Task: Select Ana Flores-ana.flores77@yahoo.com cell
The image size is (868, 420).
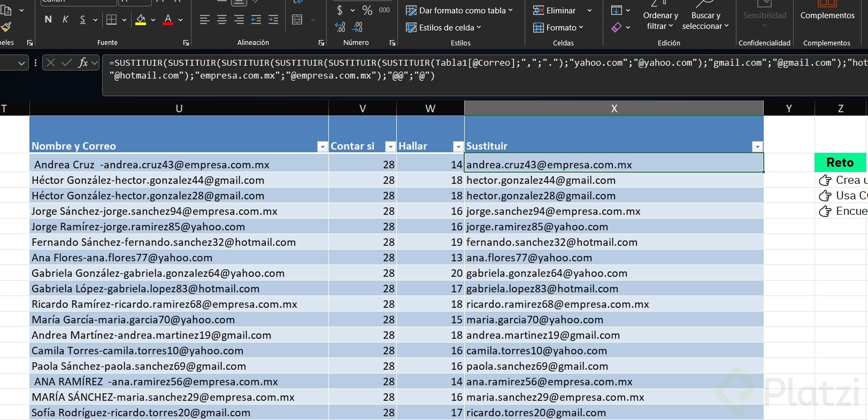Action: (x=179, y=258)
